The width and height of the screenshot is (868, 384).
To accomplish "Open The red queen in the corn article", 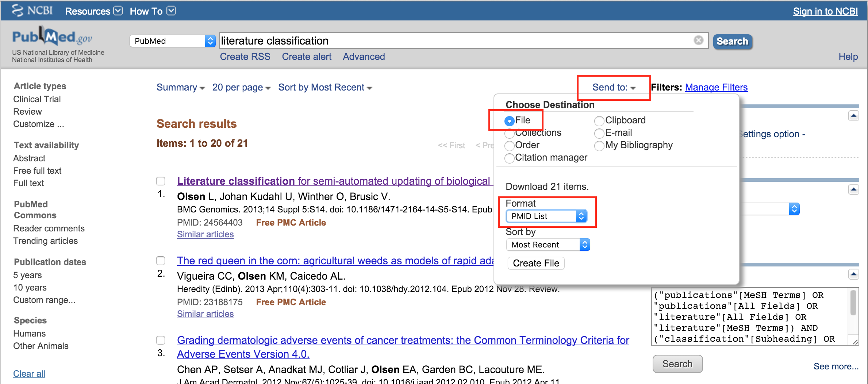I will (x=335, y=261).
